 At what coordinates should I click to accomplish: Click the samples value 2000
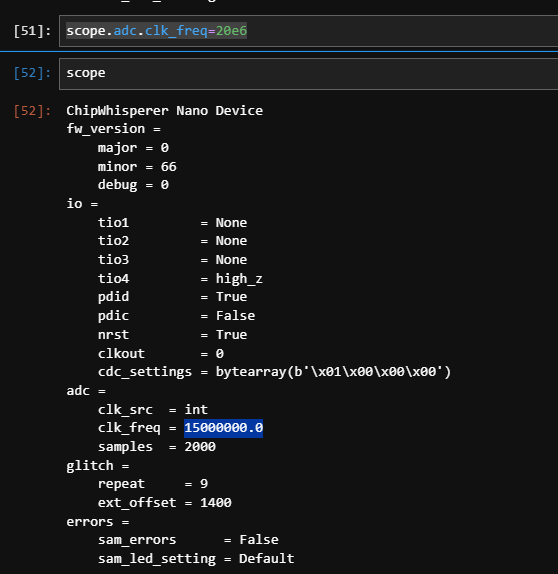tap(200, 447)
